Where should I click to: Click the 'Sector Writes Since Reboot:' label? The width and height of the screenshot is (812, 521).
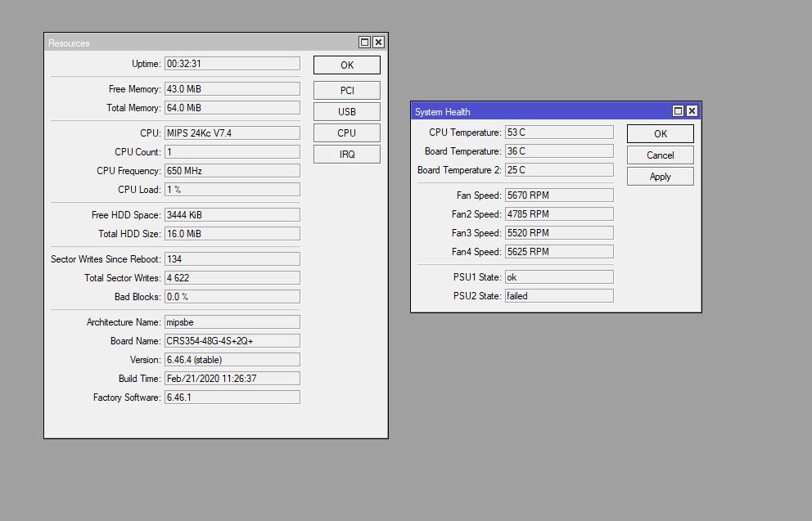click(x=106, y=259)
